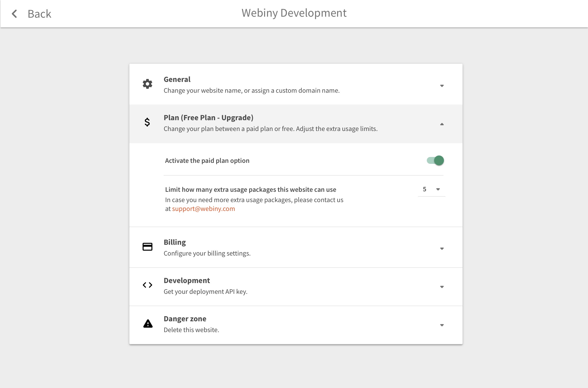Click the Development code brackets icon

(x=147, y=285)
